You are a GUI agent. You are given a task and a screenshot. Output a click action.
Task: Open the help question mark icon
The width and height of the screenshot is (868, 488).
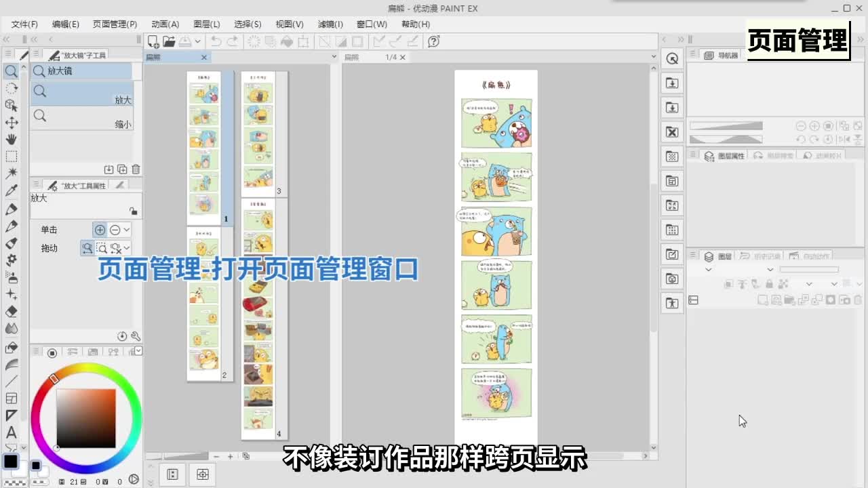[x=434, y=41]
